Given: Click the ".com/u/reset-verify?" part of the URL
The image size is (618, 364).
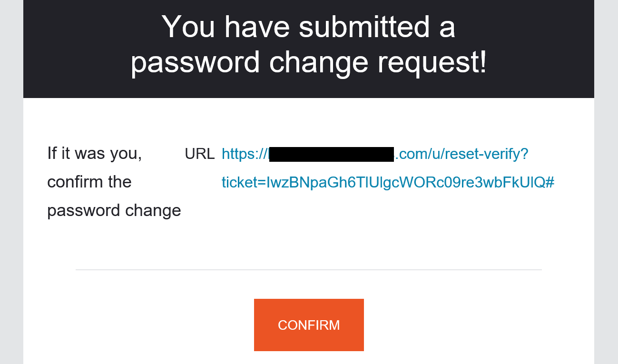Looking at the screenshot, I should click(x=461, y=154).
